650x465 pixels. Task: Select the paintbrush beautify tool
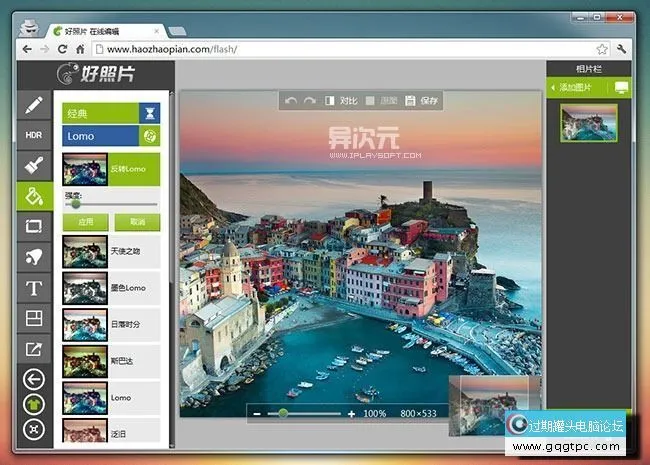point(34,165)
